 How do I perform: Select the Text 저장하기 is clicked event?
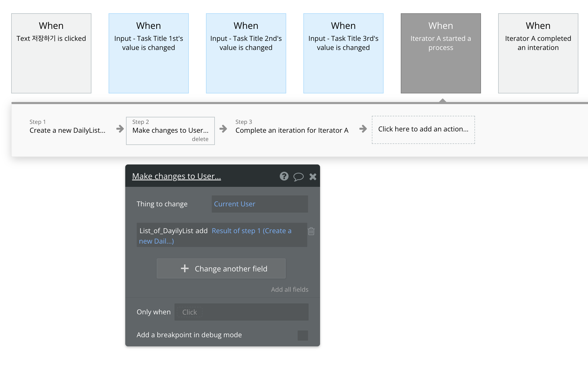pos(51,53)
